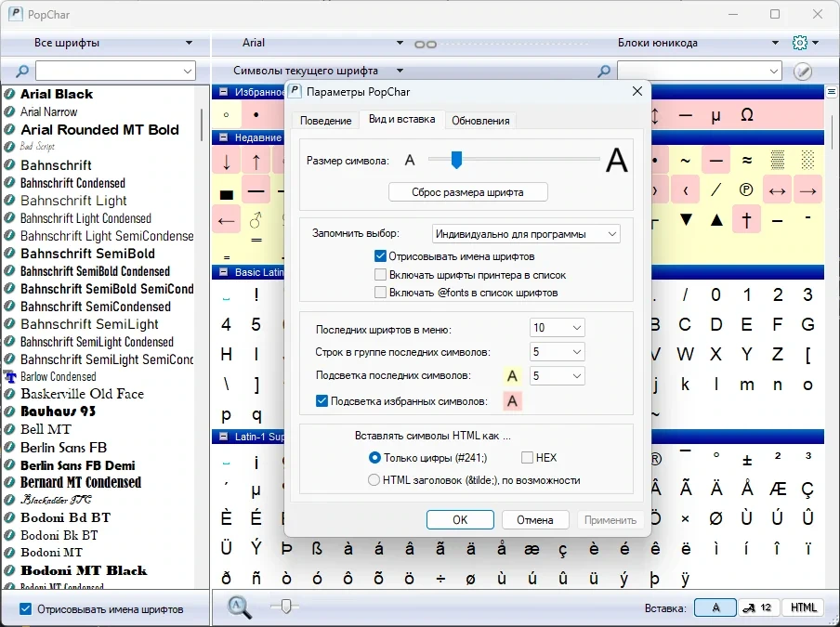This screenshot has width=840, height=627.
Task: Click the icon beside Bauhaus 93
Action: (x=9, y=411)
